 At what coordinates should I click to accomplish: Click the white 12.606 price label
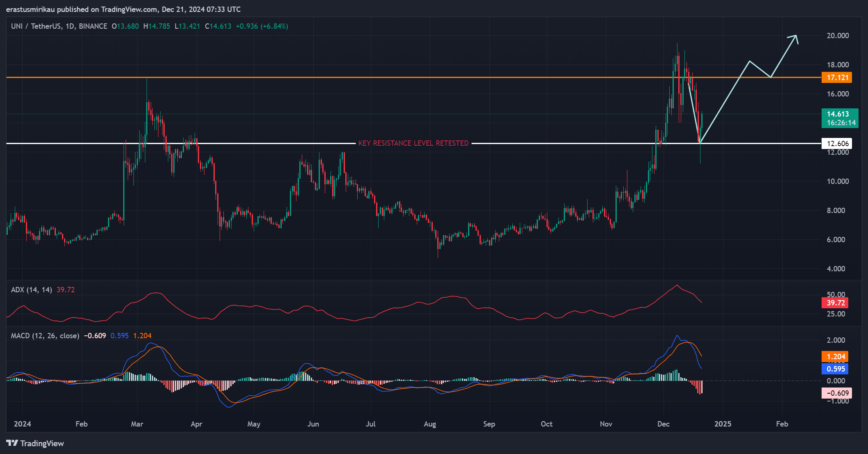836,144
